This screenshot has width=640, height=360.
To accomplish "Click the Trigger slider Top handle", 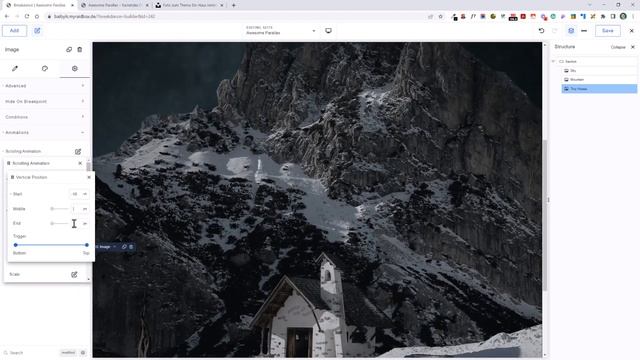I will pyautogui.click(x=87, y=245).
